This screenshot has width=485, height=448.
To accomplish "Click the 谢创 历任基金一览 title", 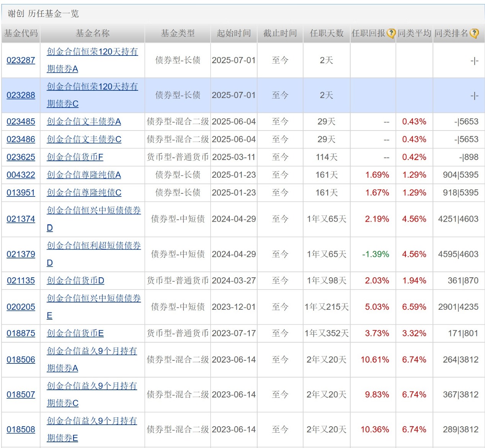I will pos(43,14).
